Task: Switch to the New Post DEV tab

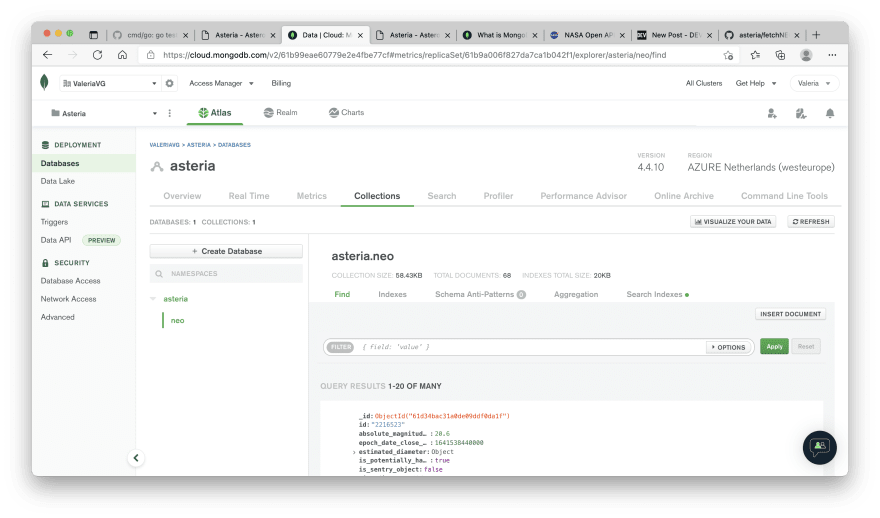Action: [x=675, y=35]
